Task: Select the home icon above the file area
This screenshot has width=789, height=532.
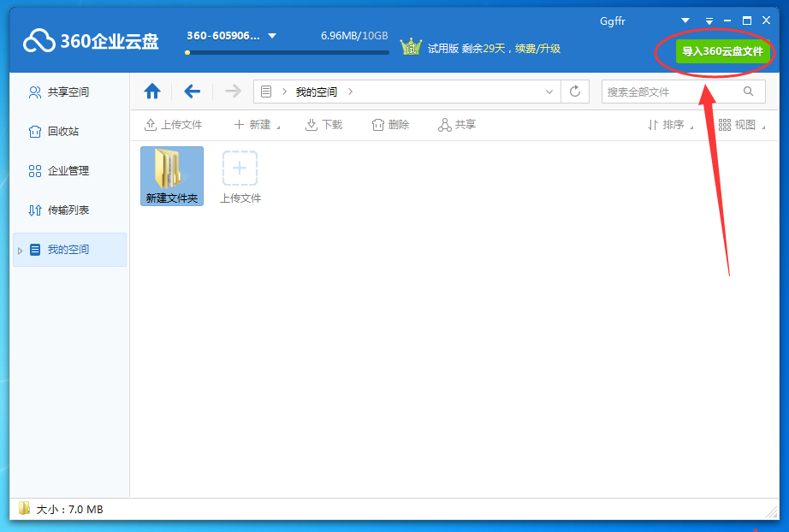Action: pos(151,91)
